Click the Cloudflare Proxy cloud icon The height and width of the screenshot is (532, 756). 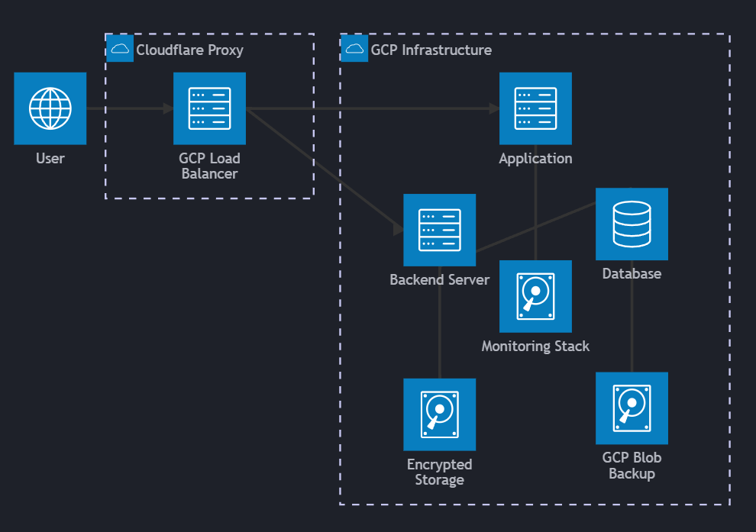point(120,48)
